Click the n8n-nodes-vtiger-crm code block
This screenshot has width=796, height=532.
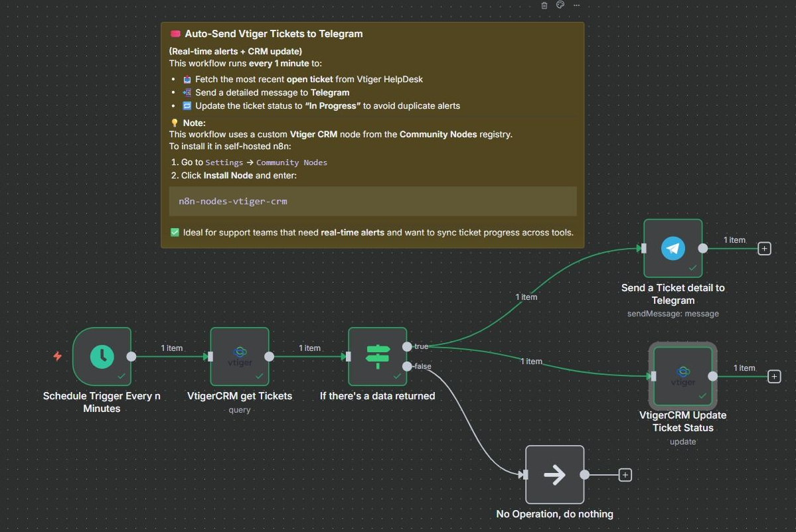(372, 201)
